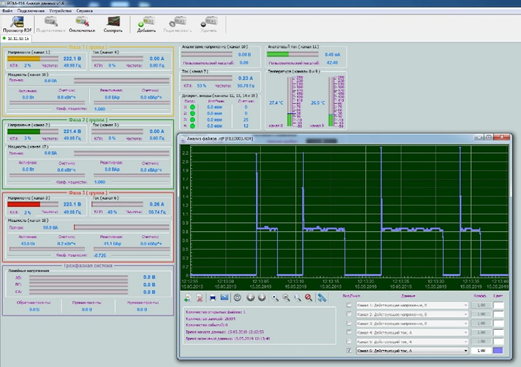Open the Подключение menu
The image size is (521, 367).
[x=31, y=11]
